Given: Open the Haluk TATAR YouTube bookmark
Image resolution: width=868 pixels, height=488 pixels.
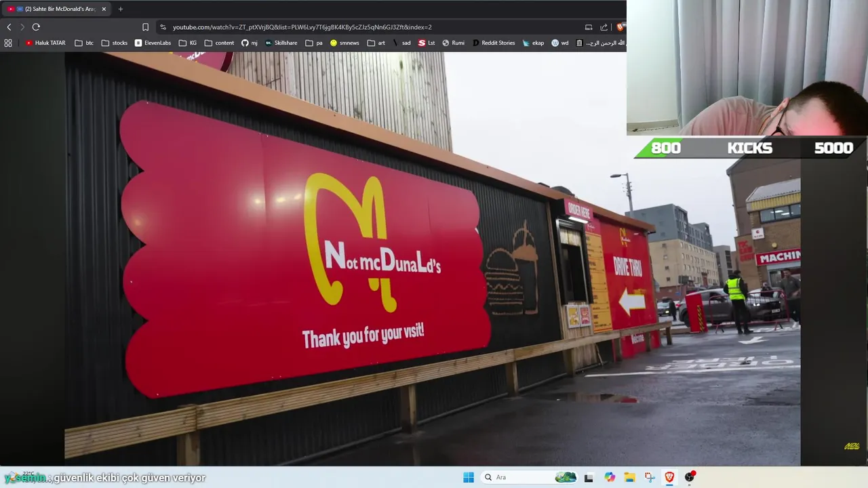Looking at the screenshot, I should tap(45, 43).
